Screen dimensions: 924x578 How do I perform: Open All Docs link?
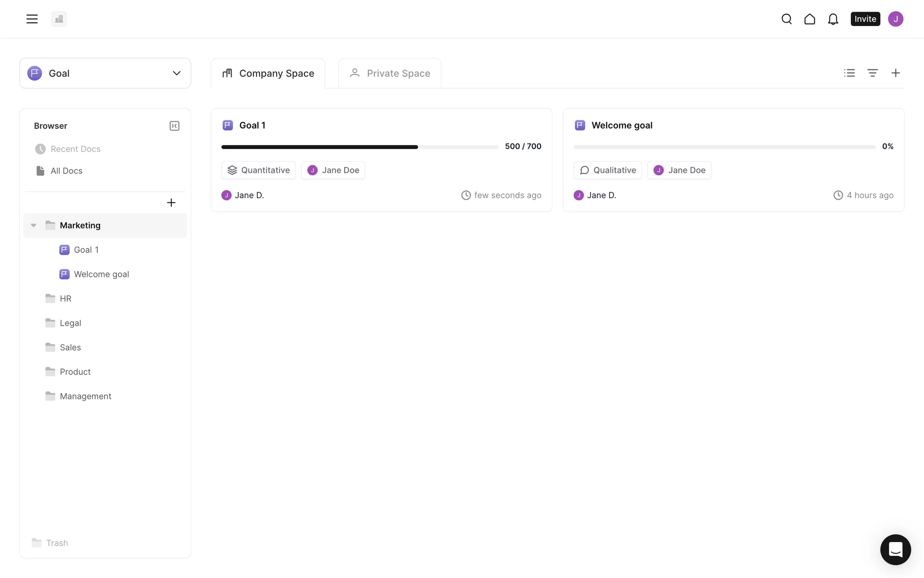point(66,171)
